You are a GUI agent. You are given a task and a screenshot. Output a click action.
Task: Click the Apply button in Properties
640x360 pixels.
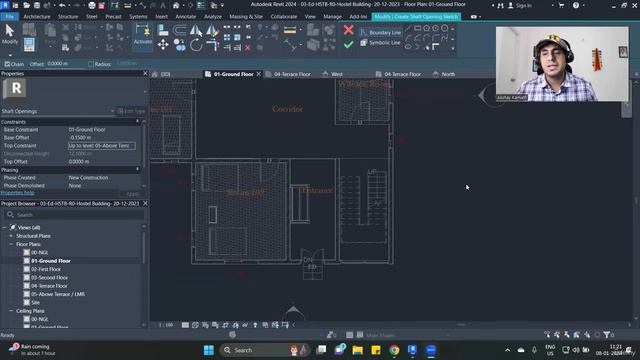[133, 194]
